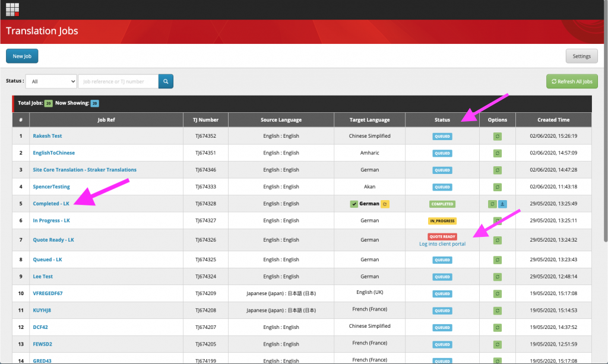The height and width of the screenshot is (364, 608).
Task: Open the Status filter dropdown
Action: (x=51, y=81)
